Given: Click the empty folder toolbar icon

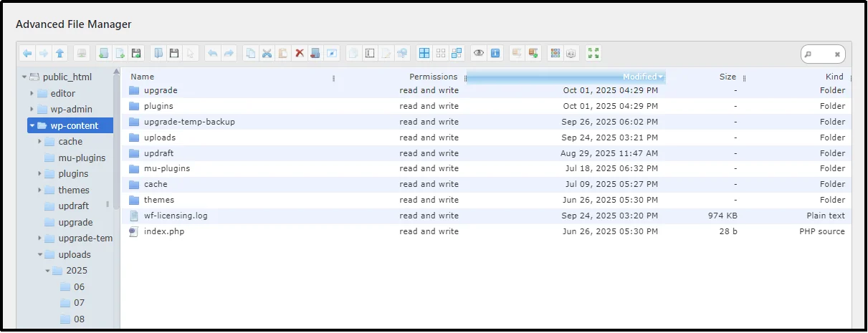Looking at the screenshot, I should coord(315,53).
